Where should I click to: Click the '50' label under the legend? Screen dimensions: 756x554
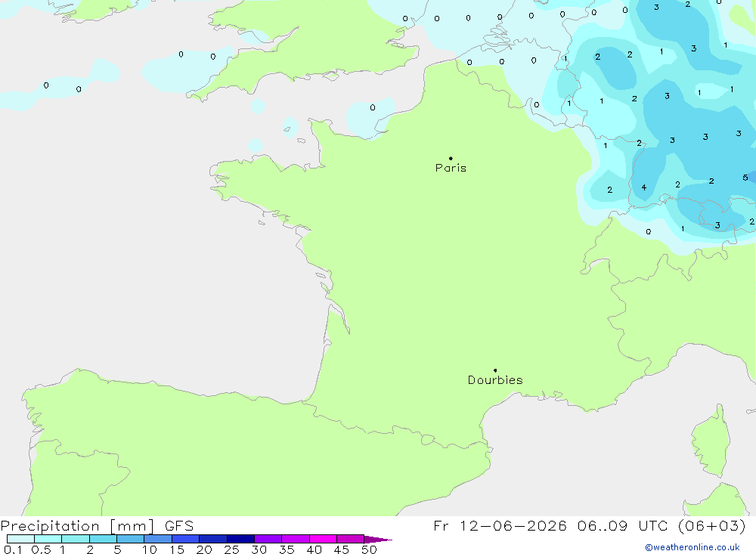pos(369,549)
